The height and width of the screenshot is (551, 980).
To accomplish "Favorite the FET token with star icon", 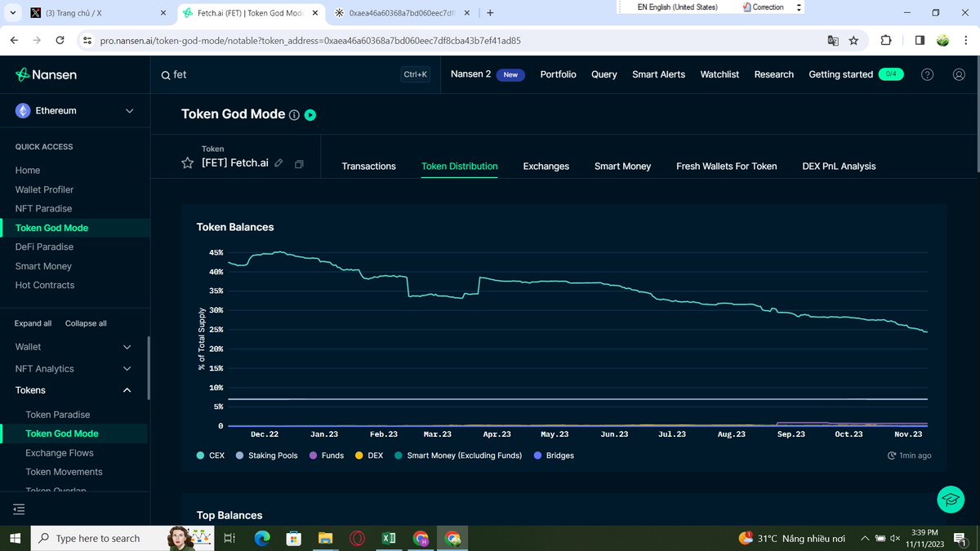I will (188, 163).
